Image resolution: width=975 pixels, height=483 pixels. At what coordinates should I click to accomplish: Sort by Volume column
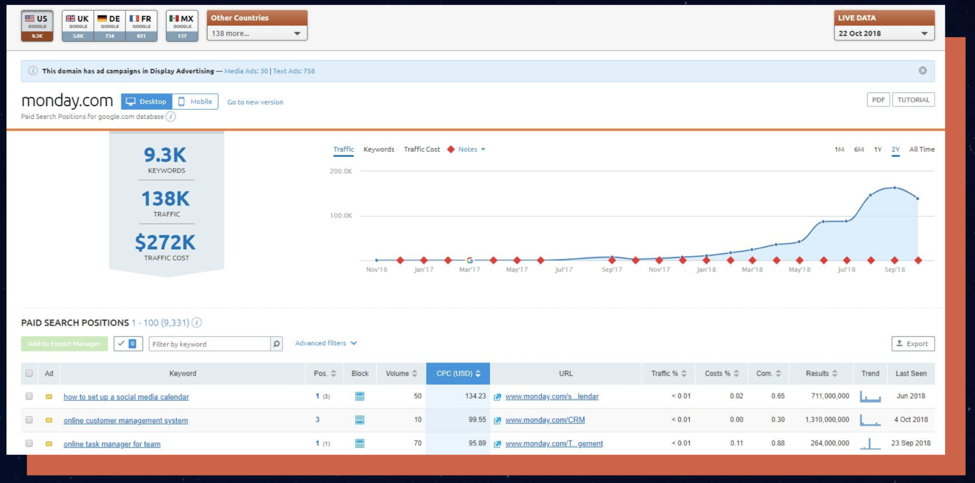(x=401, y=374)
